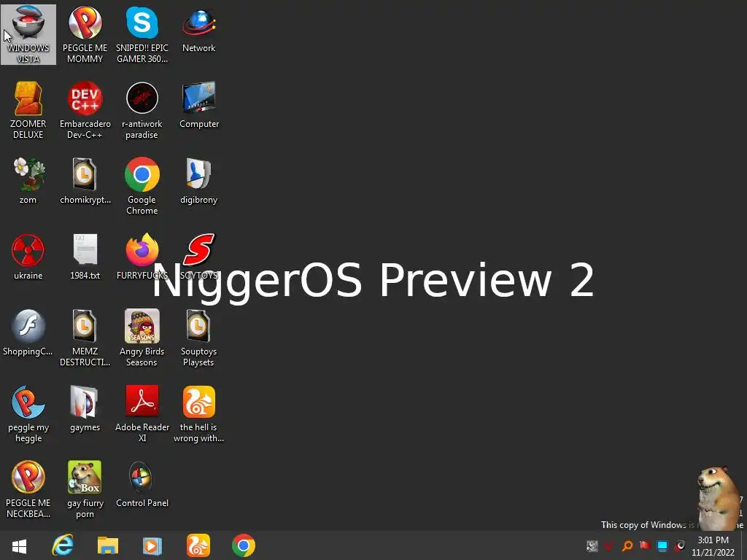Open the red flag Action Center tray icon
The width and height of the screenshot is (747, 560).
(x=645, y=545)
